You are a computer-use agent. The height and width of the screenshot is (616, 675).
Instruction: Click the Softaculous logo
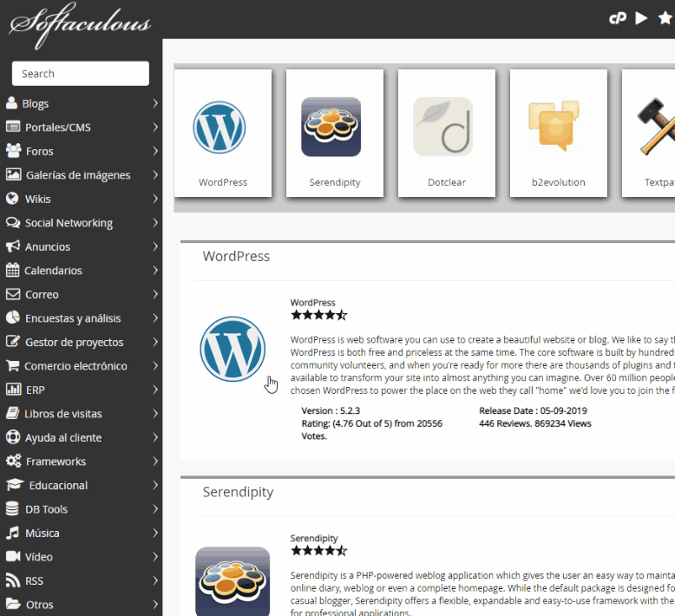(x=80, y=21)
